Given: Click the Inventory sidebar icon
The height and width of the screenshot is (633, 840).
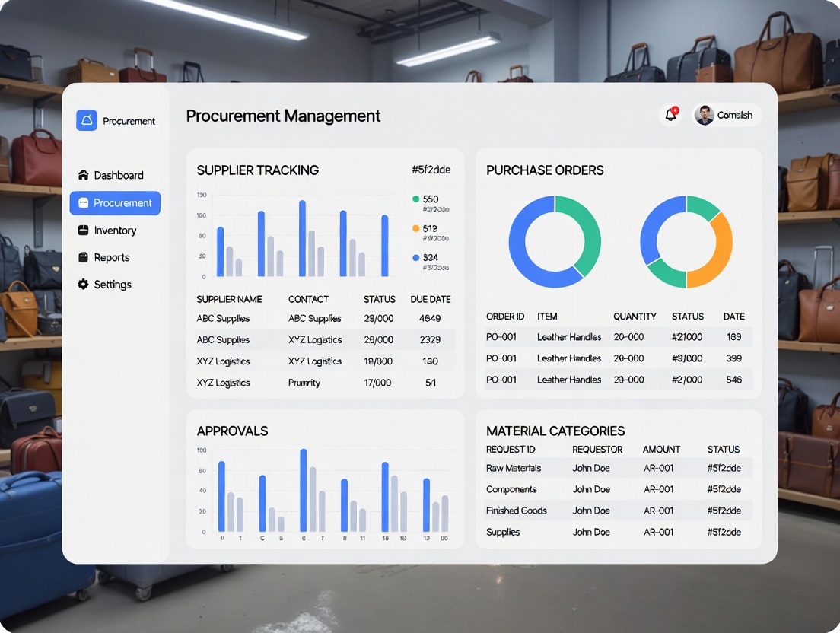Looking at the screenshot, I should pyautogui.click(x=84, y=231).
